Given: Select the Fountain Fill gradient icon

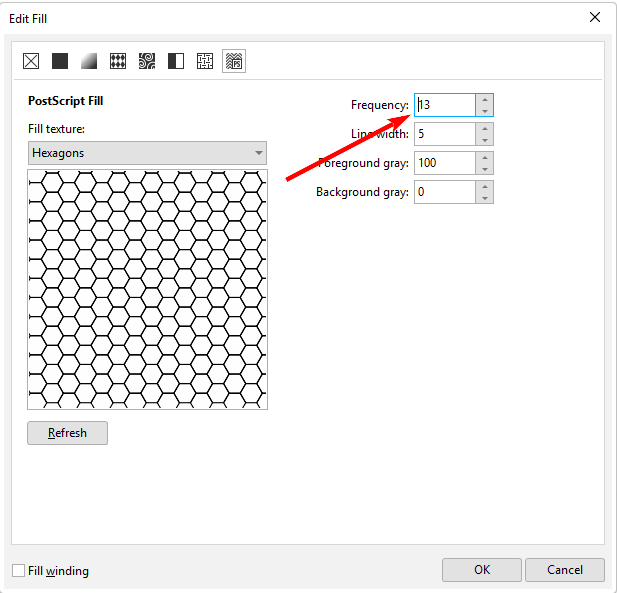Looking at the screenshot, I should click(89, 61).
